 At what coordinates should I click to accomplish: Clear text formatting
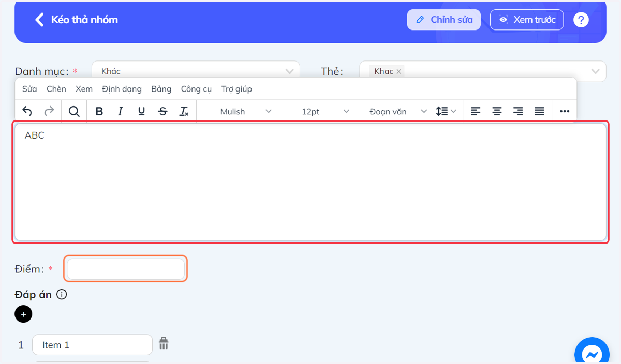(x=184, y=111)
